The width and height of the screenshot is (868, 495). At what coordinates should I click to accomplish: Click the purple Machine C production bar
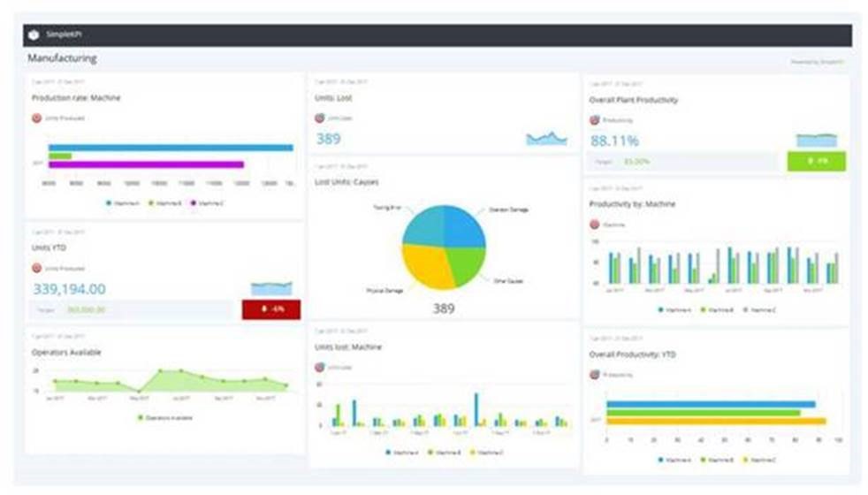point(146,164)
